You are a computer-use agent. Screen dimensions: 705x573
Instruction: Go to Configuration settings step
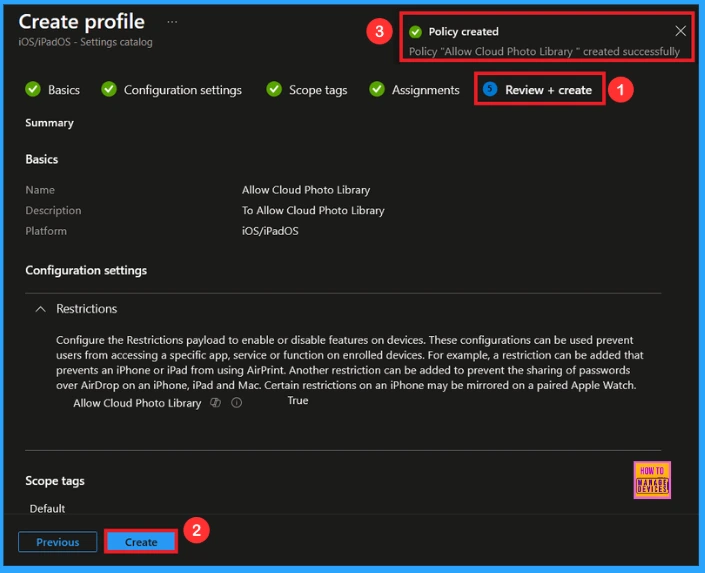pos(171,90)
